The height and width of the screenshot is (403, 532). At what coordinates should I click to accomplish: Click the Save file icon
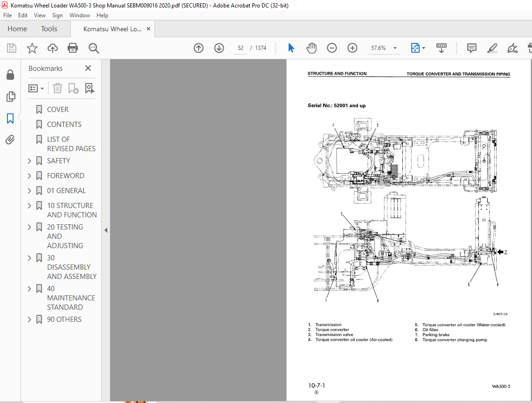(x=12, y=48)
